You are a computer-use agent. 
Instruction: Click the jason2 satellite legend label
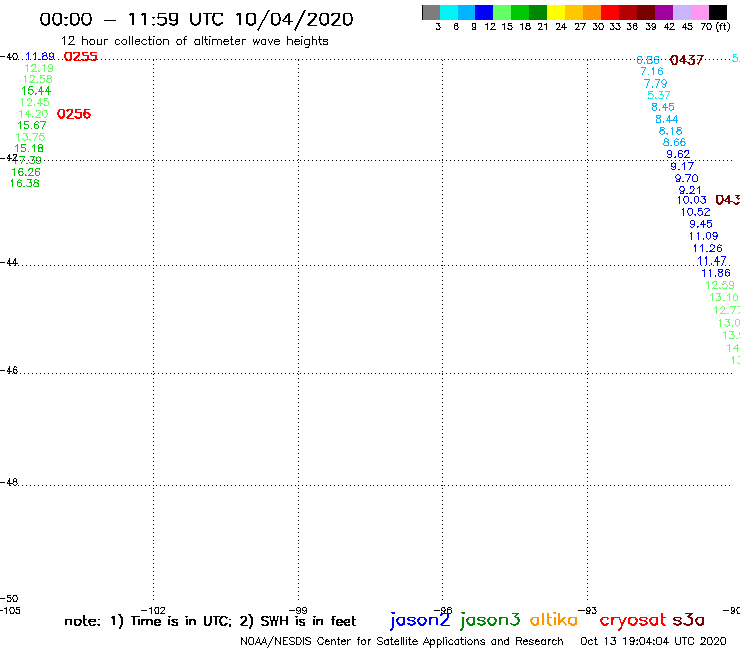point(420,620)
